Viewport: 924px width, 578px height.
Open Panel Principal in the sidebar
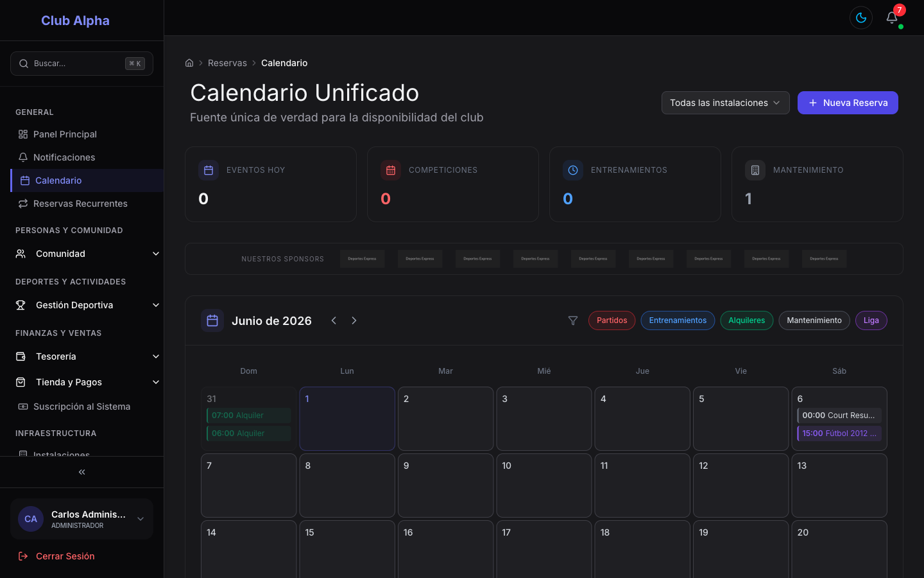pyautogui.click(x=87, y=134)
